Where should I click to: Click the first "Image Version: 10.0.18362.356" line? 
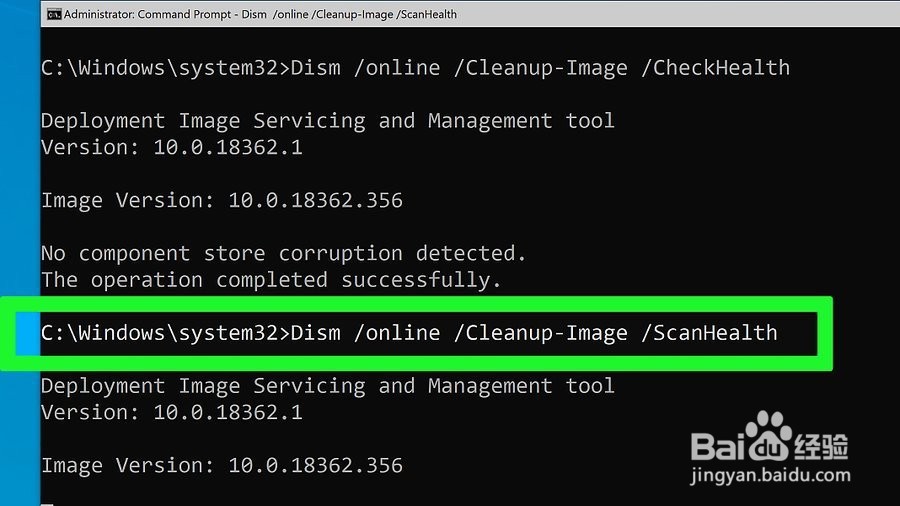[222, 200]
